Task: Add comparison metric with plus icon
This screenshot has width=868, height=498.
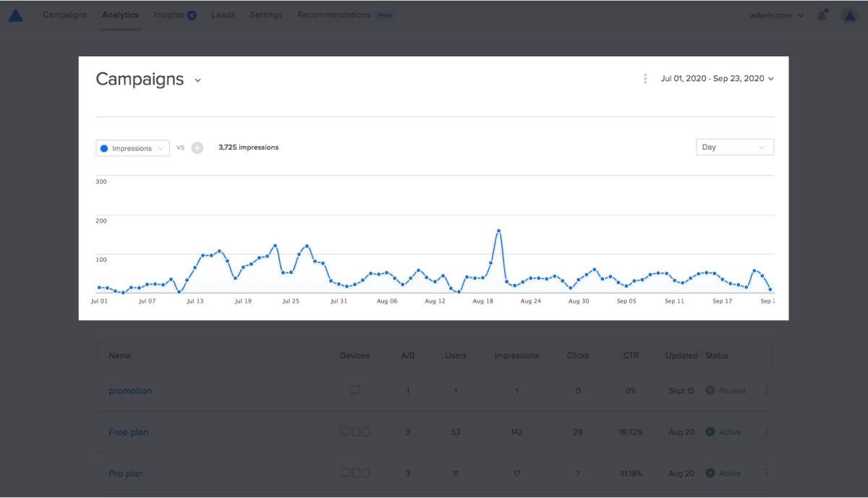Action: coord(197,147)
